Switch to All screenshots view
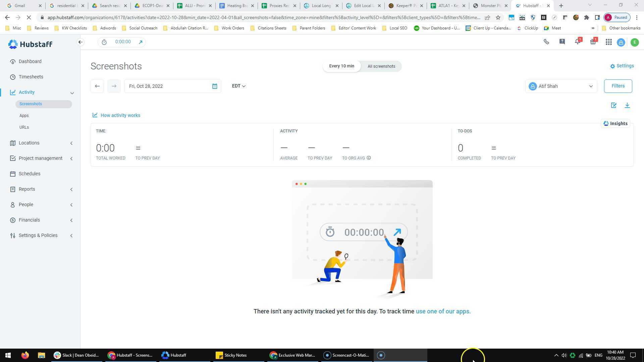644x362 pixels. (x=381, y=66)
